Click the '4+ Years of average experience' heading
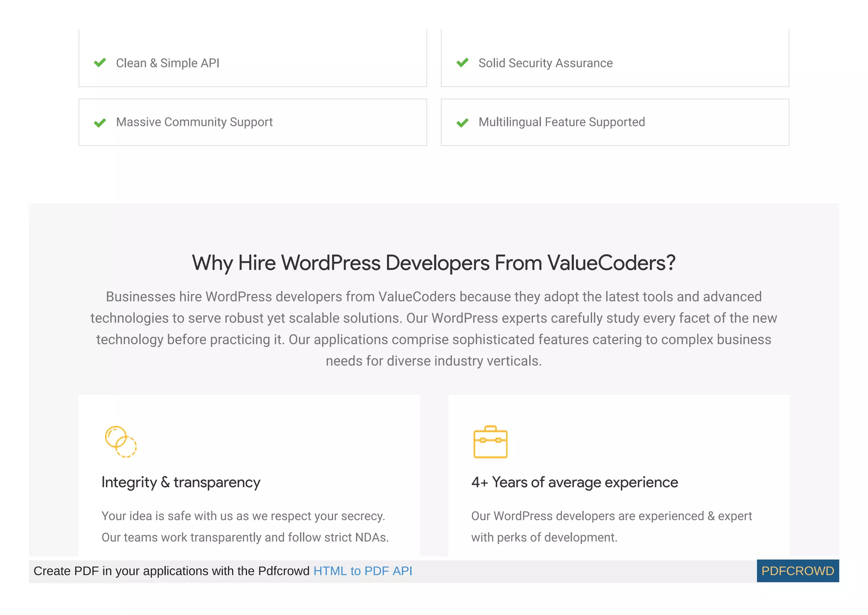Image resolution: width=868 pixels, height=615 pixels. tap(575, 482)
